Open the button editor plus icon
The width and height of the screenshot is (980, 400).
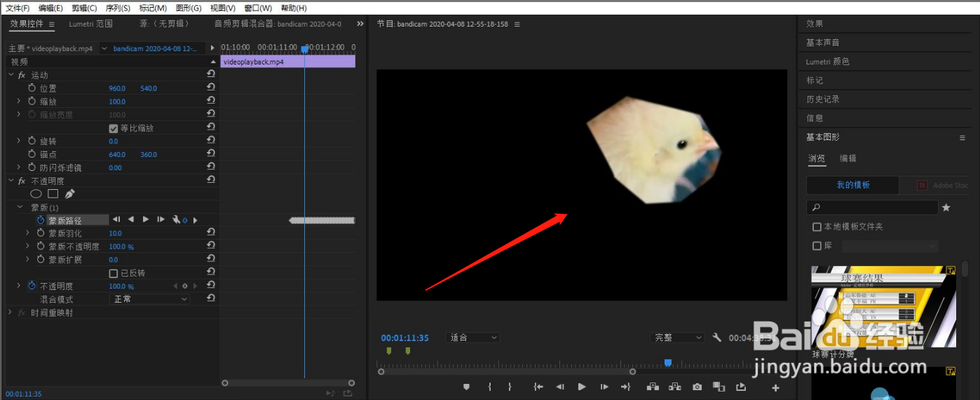click(x=775, y=387)
